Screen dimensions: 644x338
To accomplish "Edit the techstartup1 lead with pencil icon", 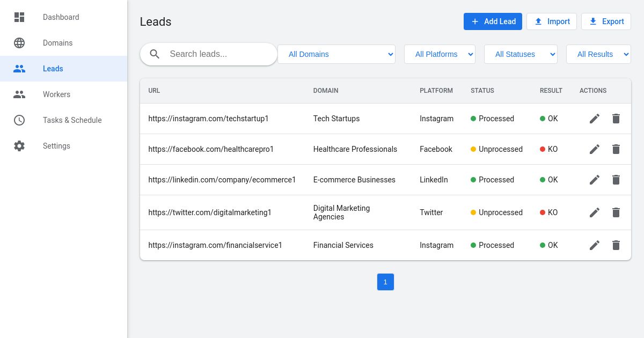I will [x=595, y=119].
